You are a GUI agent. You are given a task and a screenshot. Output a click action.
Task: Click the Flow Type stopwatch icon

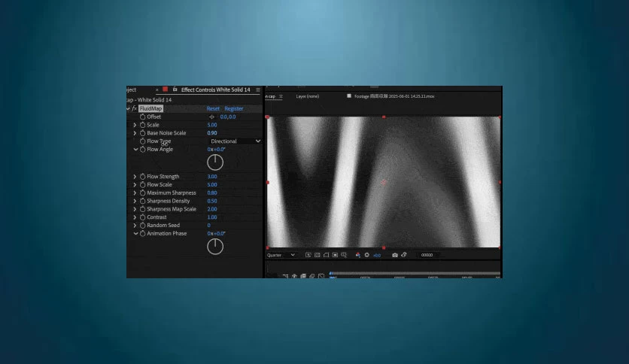click(142, 141)
